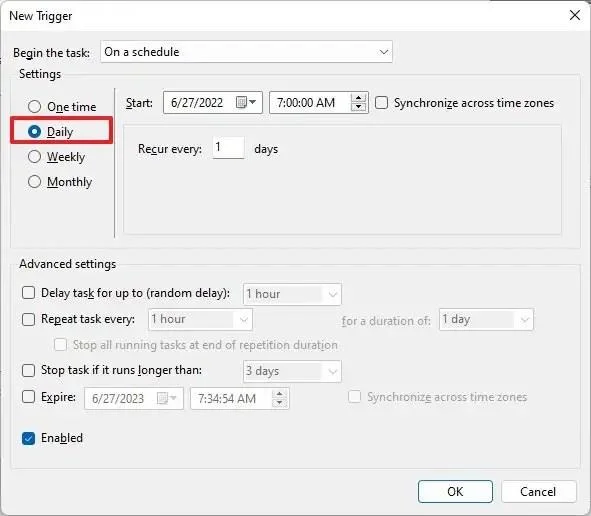Click the Begin the task label
The width and height of the screenshot is (591, 516).
tap(52, 52)
